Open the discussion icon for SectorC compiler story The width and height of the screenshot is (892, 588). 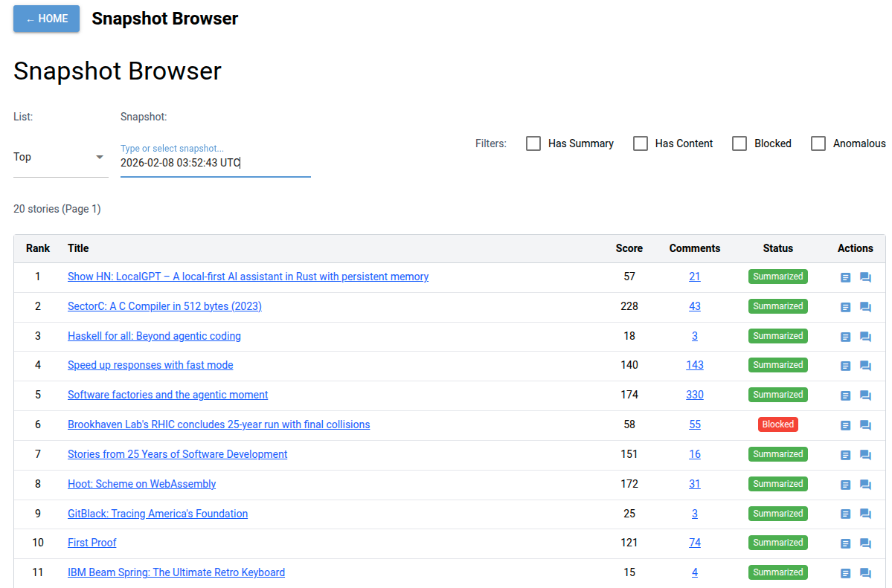point(865,306)
